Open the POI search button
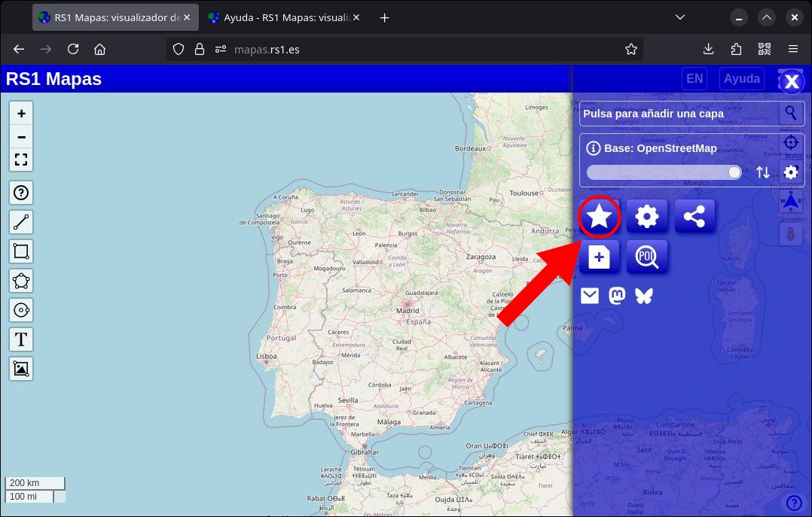 coord(647,257)
